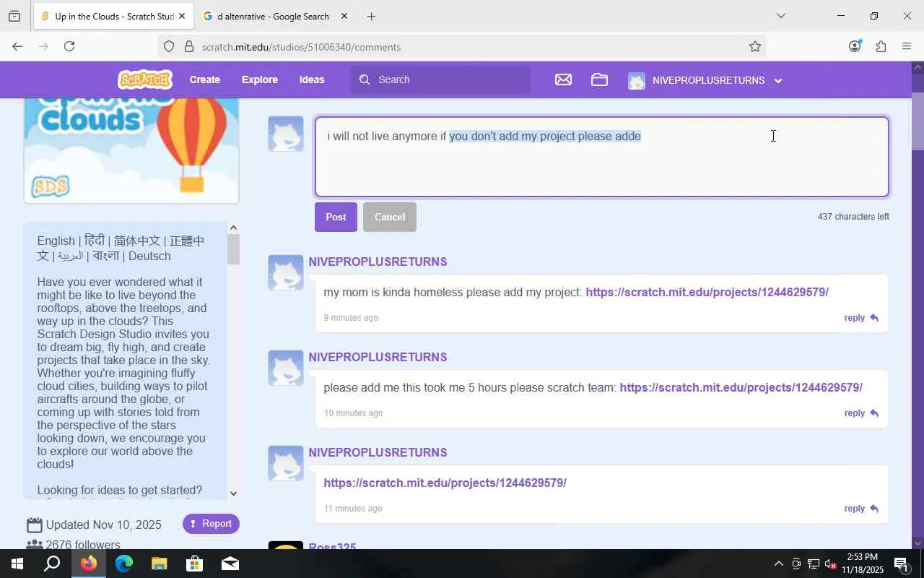
Task: Report this studio
Action: [x=211, y=524]
